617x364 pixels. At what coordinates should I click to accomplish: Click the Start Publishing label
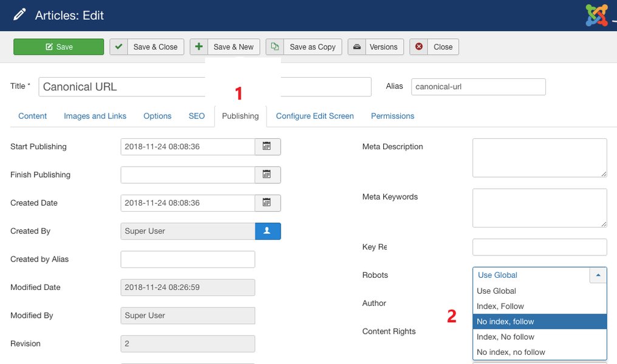pos(39,147)
